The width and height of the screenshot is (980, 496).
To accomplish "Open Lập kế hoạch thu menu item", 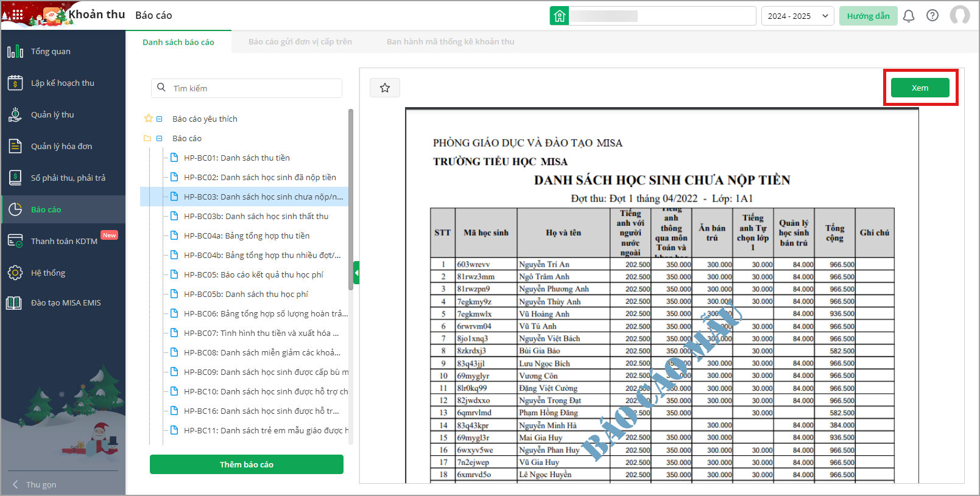I will (x=63, y=83).
